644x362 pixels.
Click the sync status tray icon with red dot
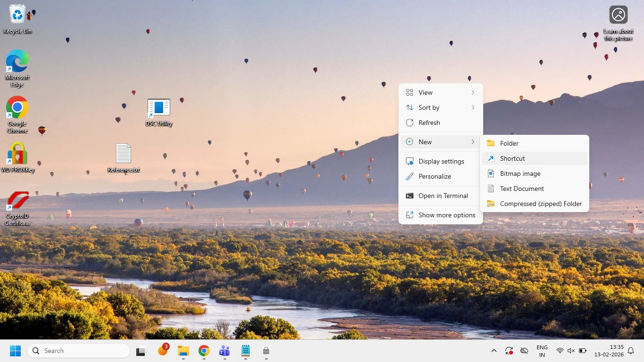[x=509, y=351]
